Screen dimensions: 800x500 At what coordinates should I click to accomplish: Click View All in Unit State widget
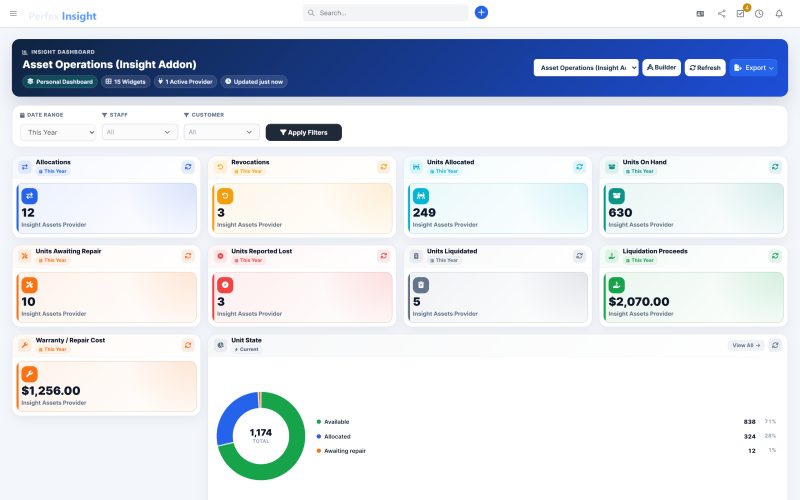(x=746, y=345)
